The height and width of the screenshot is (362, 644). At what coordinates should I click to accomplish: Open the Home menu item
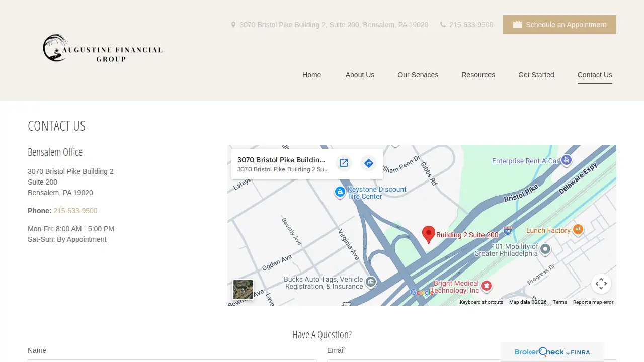(311, 75)
